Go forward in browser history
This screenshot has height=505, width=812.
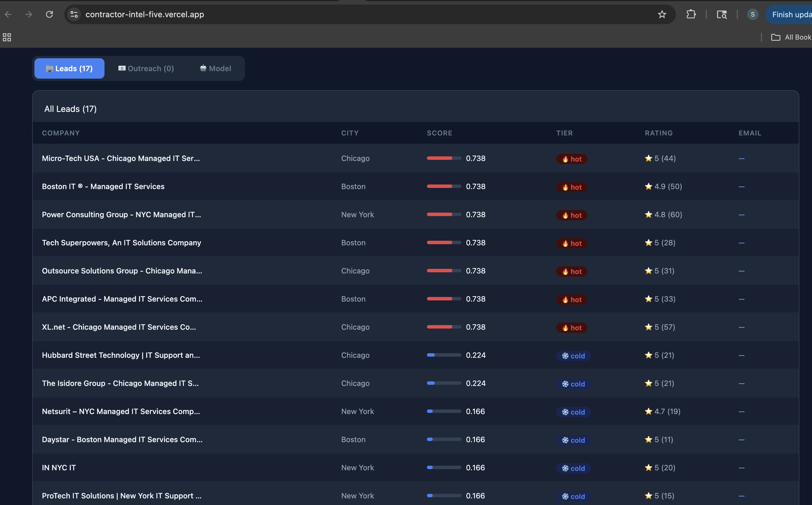coord(29,14)
